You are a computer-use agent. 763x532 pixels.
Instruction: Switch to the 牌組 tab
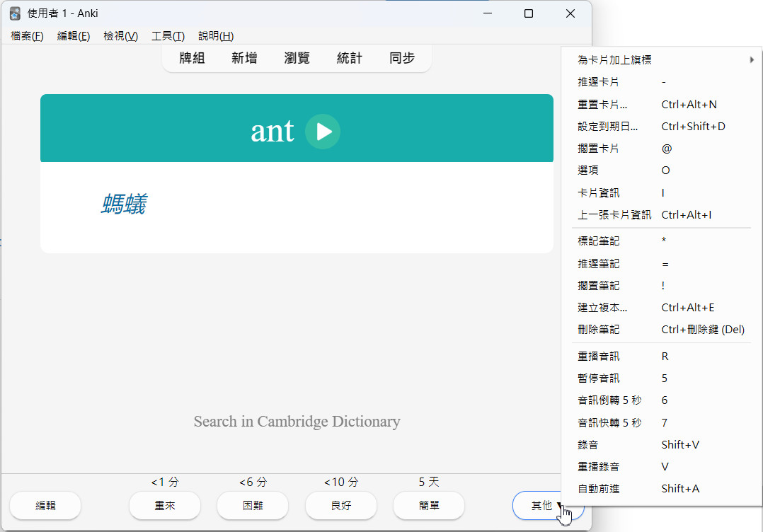pyautogui.click(x=192, y=58)
